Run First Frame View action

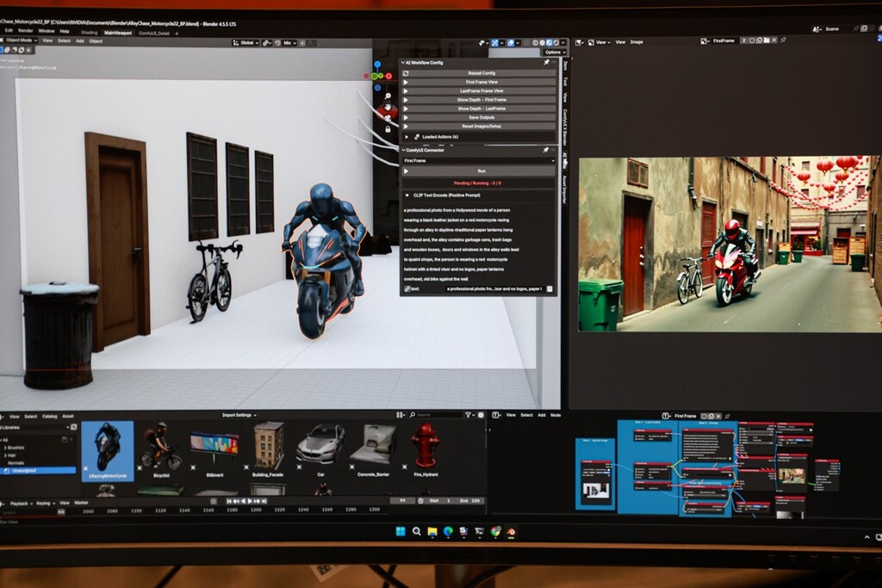481,82
